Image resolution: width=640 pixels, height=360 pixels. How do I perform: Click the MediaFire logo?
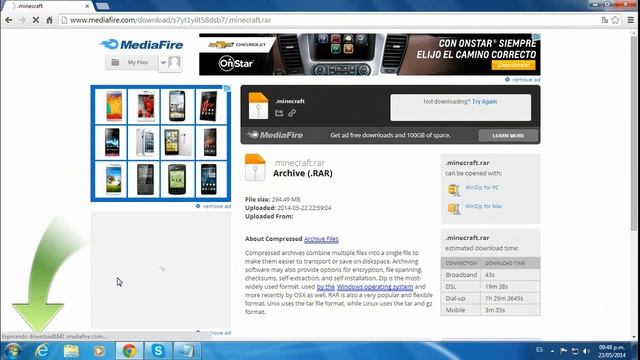[x=141, y=44]
